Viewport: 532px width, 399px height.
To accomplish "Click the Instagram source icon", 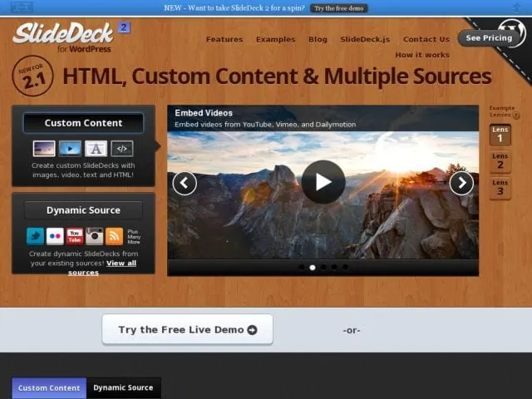I will 94,236.
